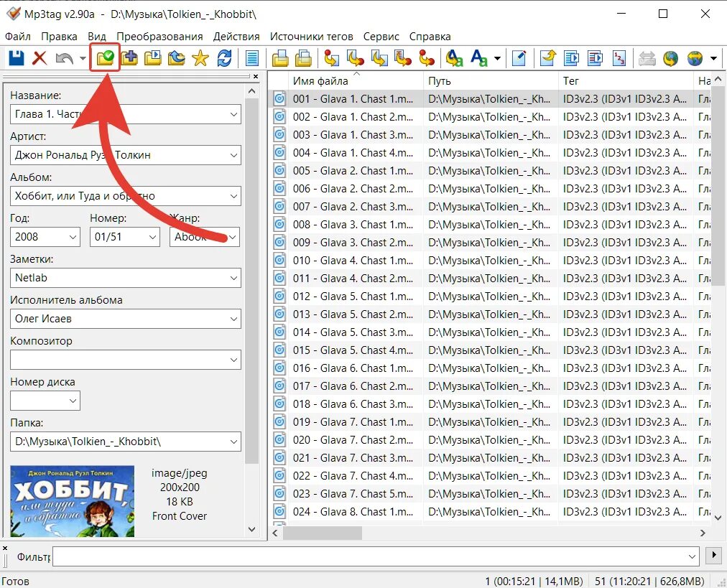Open the Действия menu

coord(236,36)
